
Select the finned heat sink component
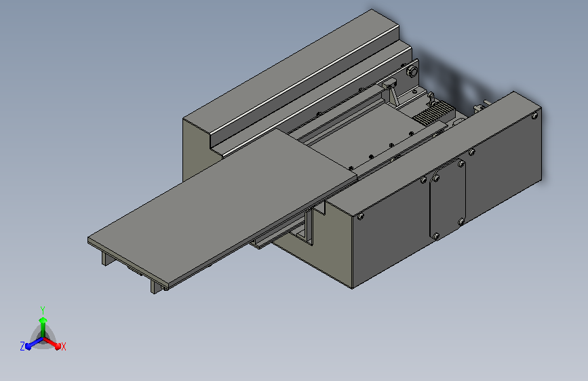tap(434, 113)
